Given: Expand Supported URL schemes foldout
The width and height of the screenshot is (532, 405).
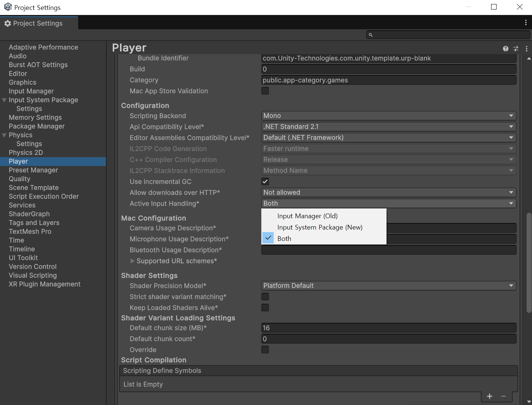Looking at the screenshot, I should click(x=132, y=261).
